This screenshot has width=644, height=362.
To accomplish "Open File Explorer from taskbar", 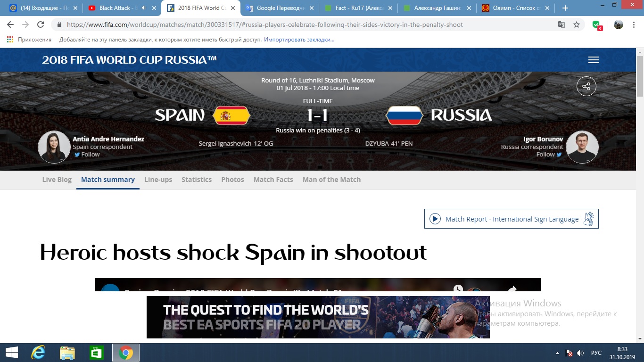I will click(x=67, y=353).
